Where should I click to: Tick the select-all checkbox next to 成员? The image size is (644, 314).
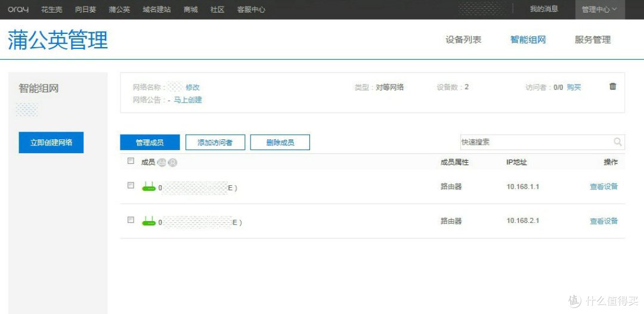[x=131, y=161]
